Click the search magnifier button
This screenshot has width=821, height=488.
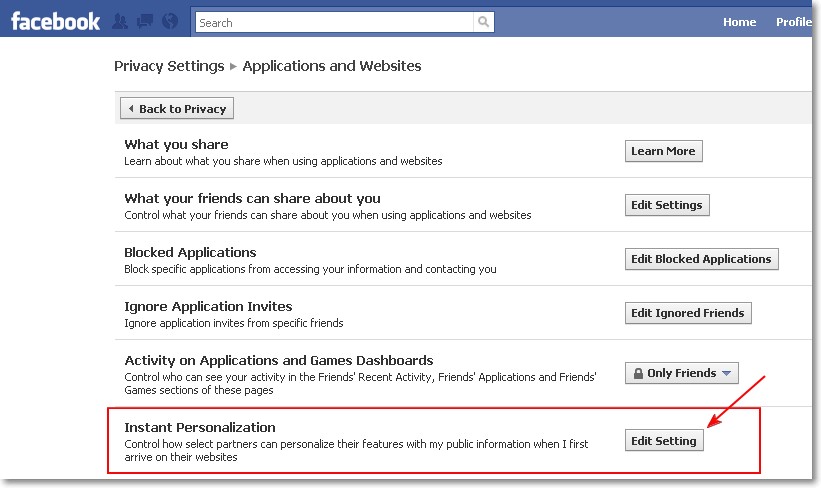pos(484,22)
